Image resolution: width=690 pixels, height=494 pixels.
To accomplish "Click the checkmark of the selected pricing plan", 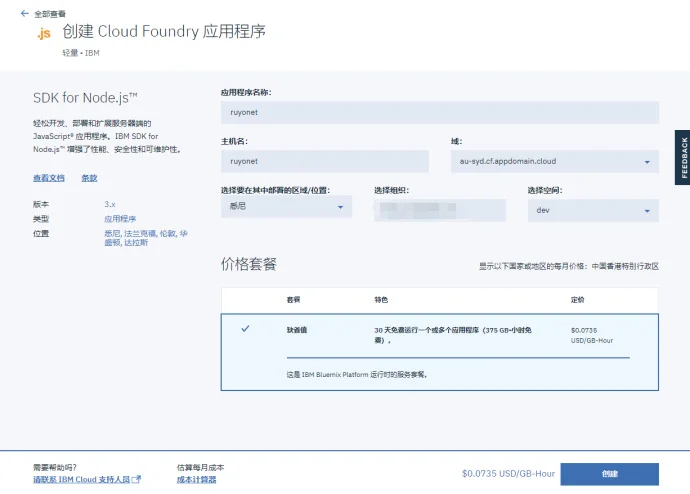I will coord(245,329).
